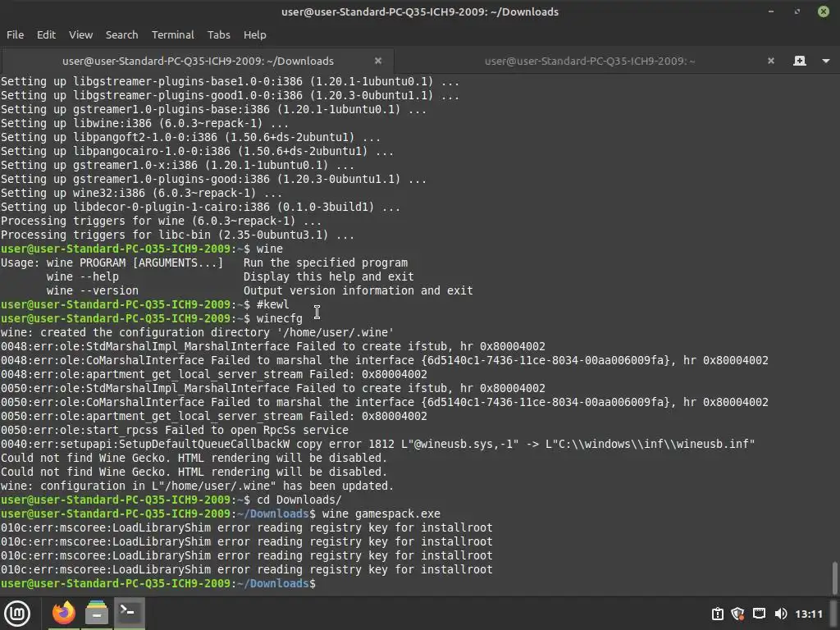Click the 'cd Downloads/' command text
The height and width of the screenshot is (630, 840).
(x=299, y=500)
